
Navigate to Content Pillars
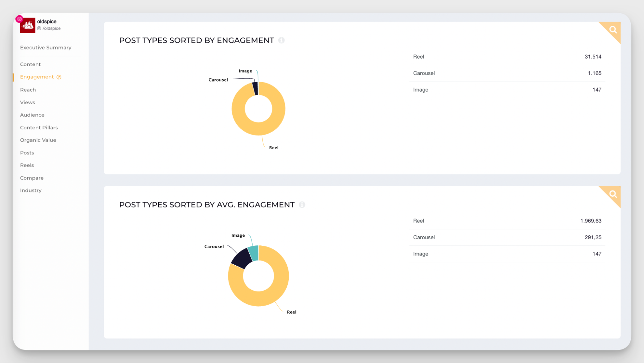[39, 127]
